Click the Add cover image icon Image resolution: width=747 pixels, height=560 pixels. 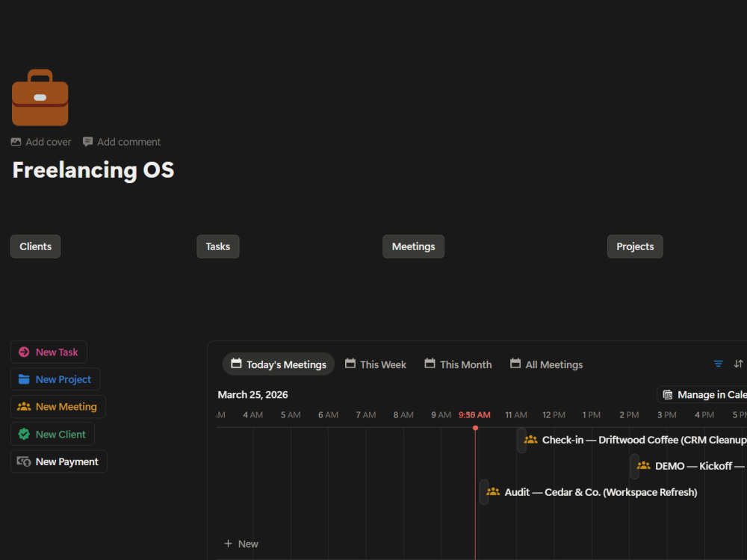(x=16, y=142)
